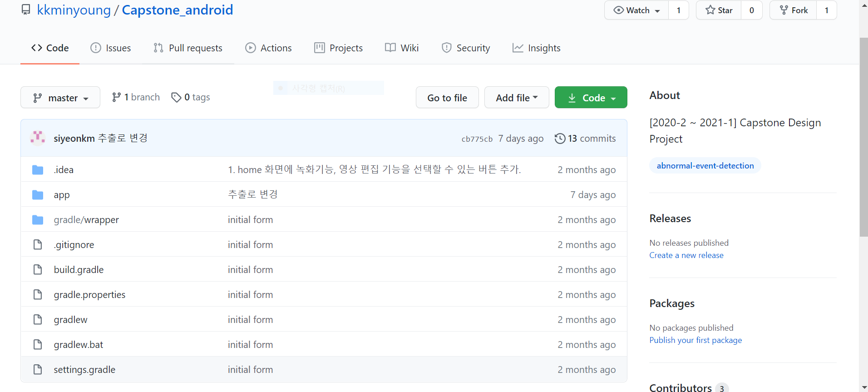
Task: Open the Actions tab
Action: click(x=268, y=48)
